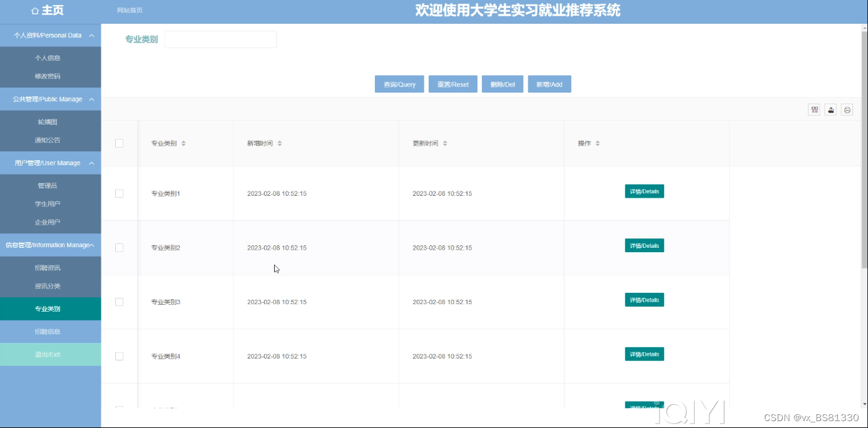
Task: Open 通知公告 in the sidebar
Action: coord(48,140)
